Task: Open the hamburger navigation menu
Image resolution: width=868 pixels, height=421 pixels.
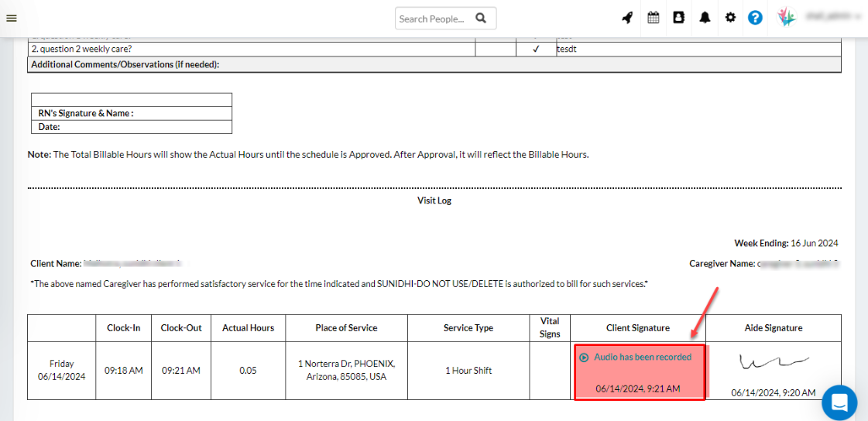Action: coord(11,18)
